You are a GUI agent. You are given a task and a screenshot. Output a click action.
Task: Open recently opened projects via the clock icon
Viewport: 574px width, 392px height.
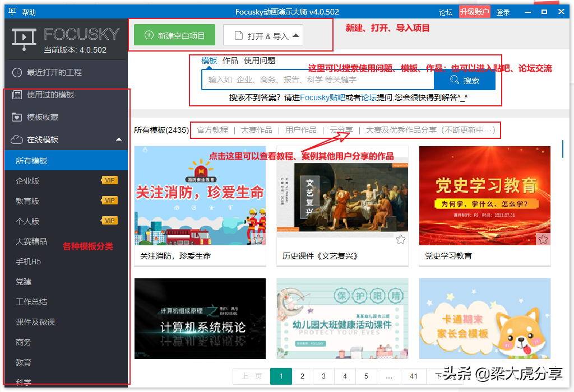pos(17,72)
